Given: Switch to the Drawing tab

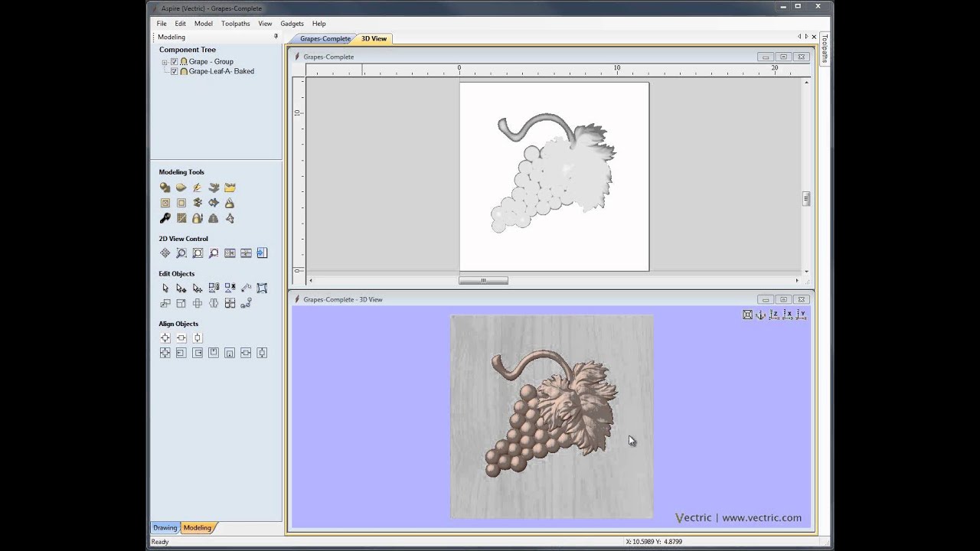Looking at the screenshot, I should tap(165, 527).
